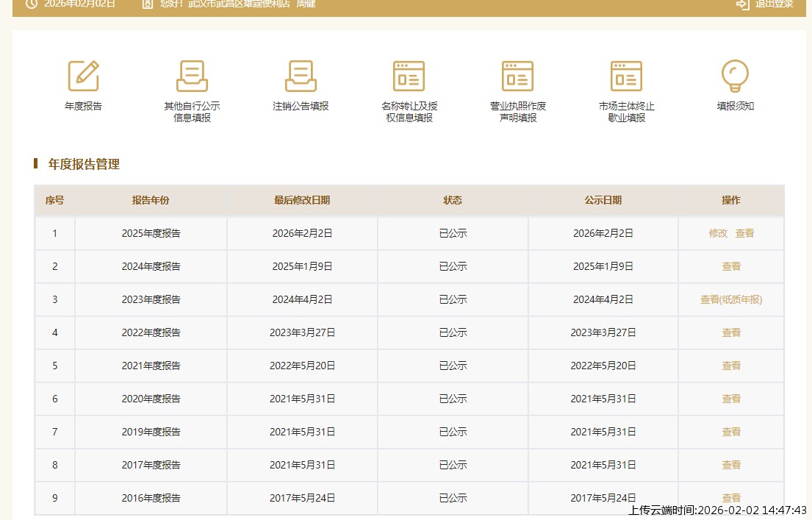Click 查看 for the 2017年度报告
This screenshot has height=520, width=812.
731,465
